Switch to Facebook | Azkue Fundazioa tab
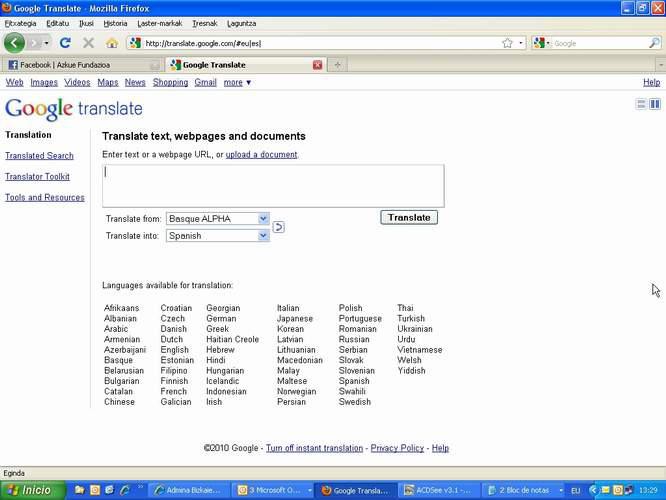 coord(83,65)
